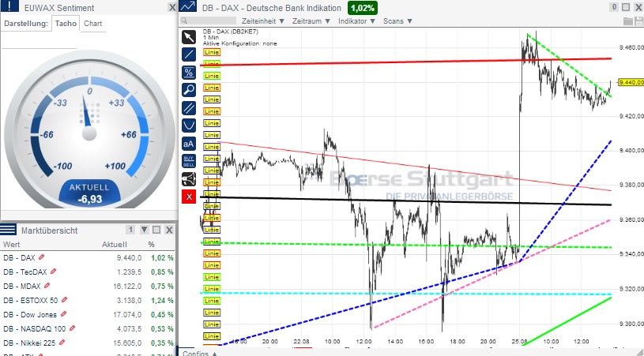The image size is (644, 356).
Task: Activate the magnifier zoom tool
Action: 189,90
